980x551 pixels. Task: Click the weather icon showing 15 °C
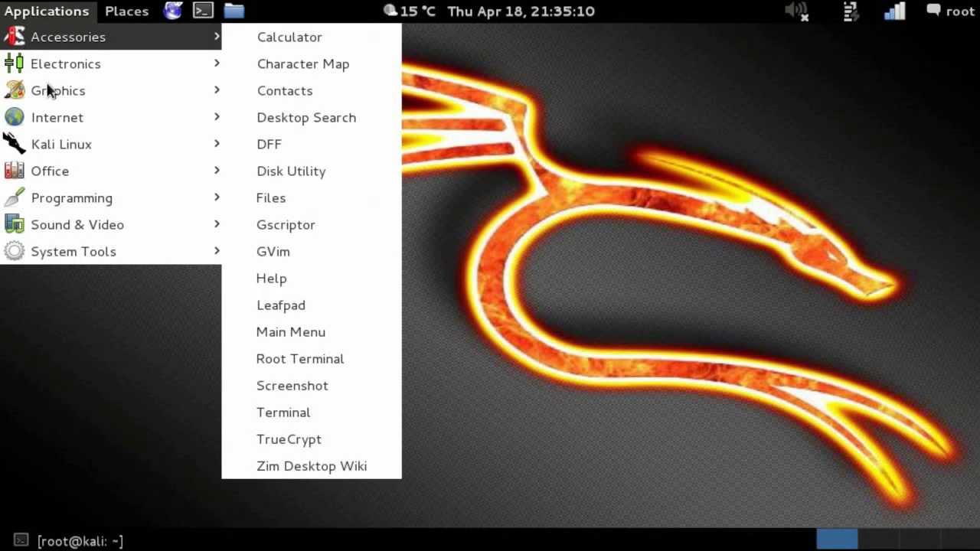tap(390, 11)
